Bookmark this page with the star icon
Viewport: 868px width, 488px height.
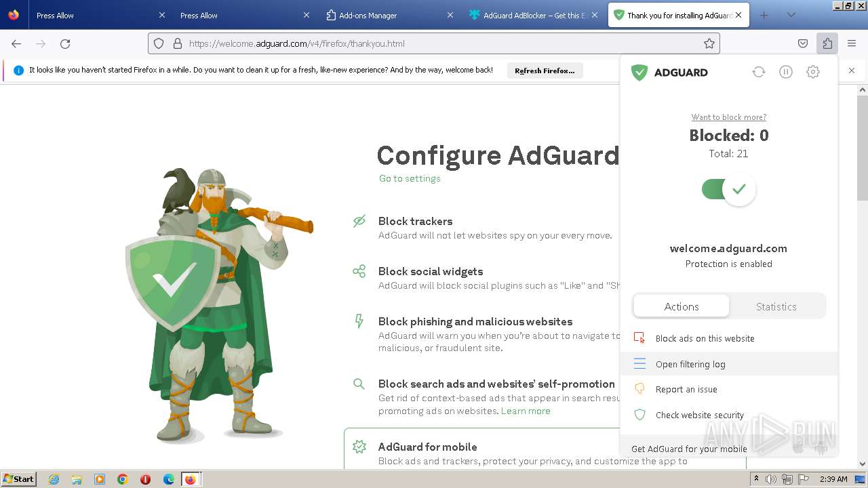pos(709,43)
